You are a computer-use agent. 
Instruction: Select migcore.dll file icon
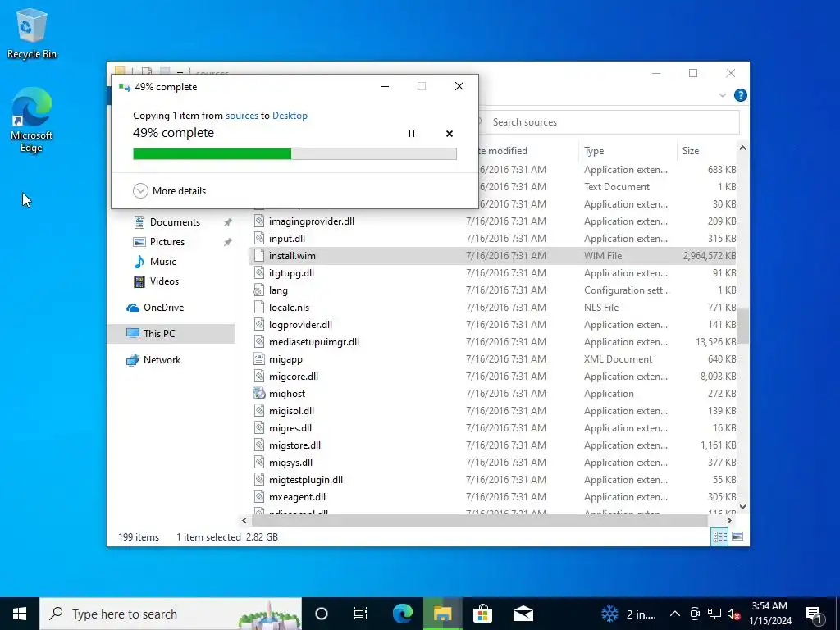pos(259,376)
